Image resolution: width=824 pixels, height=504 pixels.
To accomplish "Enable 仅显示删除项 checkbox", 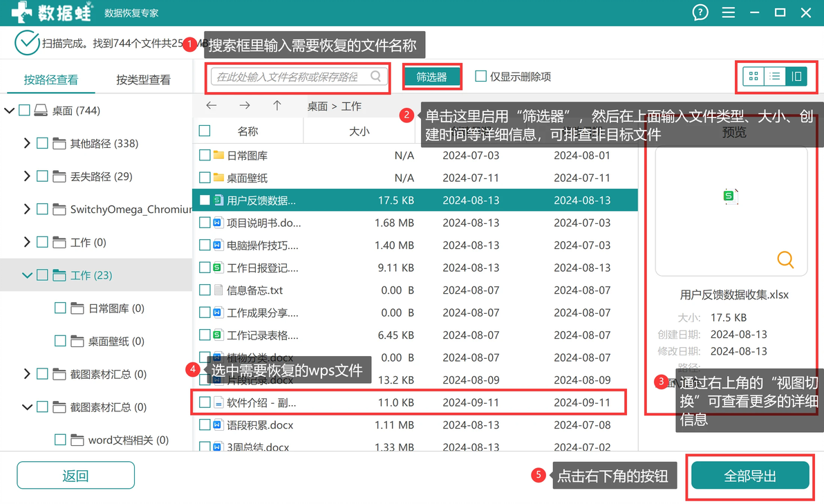I will coord(480,76).
